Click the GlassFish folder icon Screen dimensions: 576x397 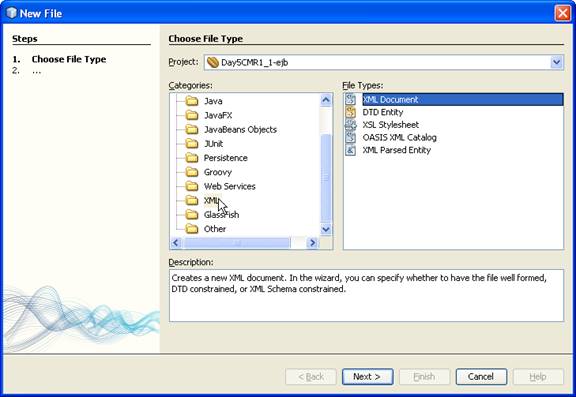192,215
